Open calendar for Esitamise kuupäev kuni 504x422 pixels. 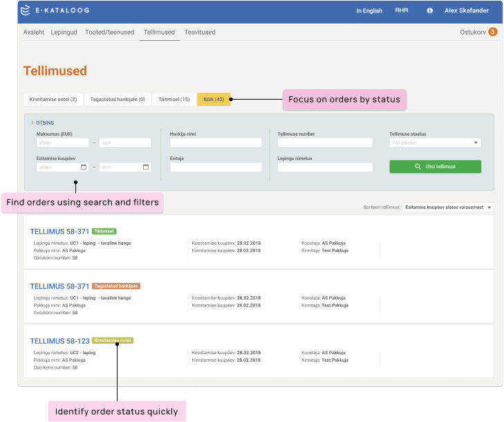click(146, 167)
